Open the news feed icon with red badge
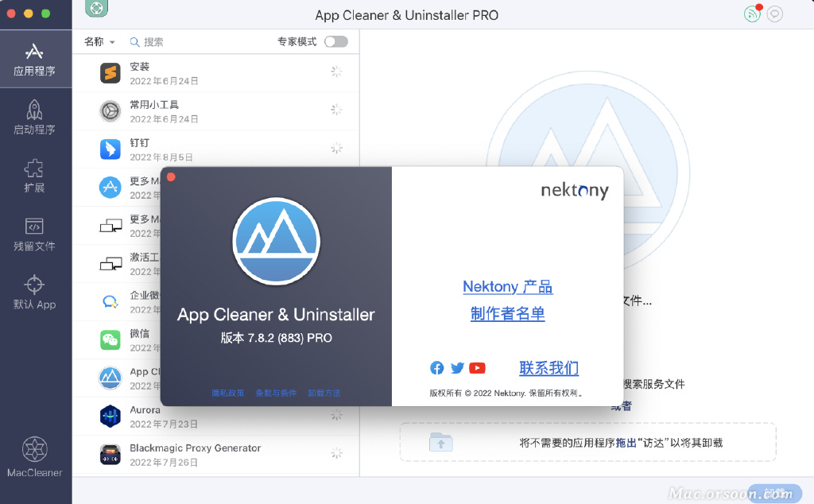The width and height of the screenshot is (814, 504). (x=752, y=14)
